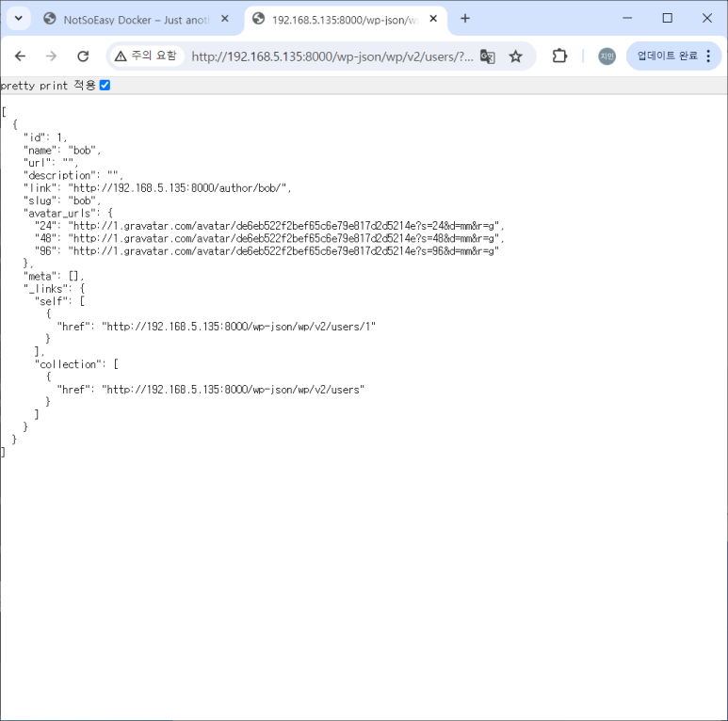Close the NotSoEasy Docker tab
The width and height of the screenshot is (728, 721).
point(225,19)
